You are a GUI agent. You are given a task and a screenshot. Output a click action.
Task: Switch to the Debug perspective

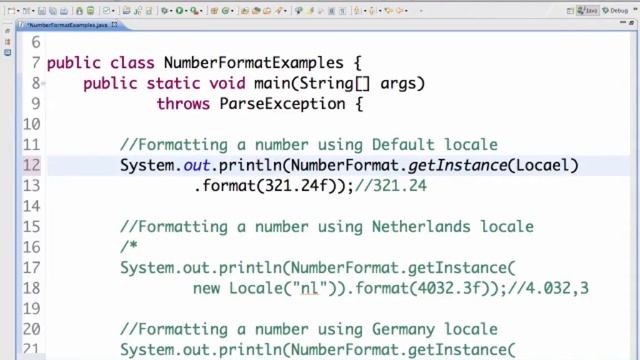(615, 11)
